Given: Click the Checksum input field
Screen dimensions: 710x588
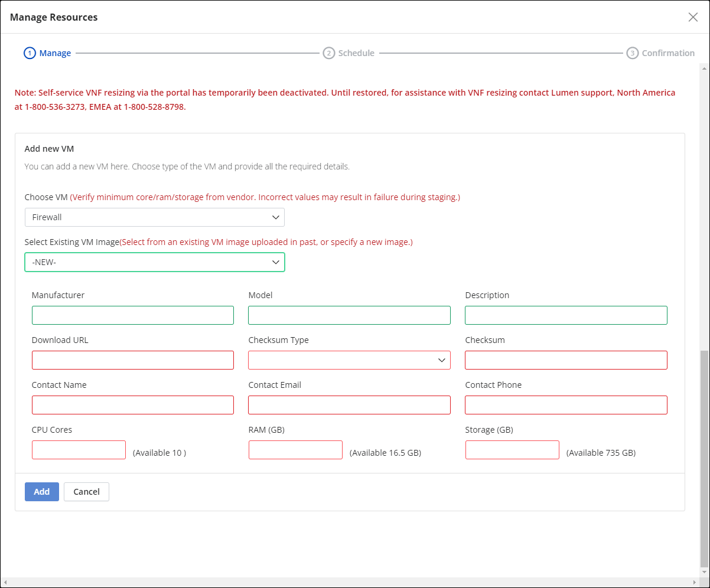Looking at the screenshot, I should point(566,360).
